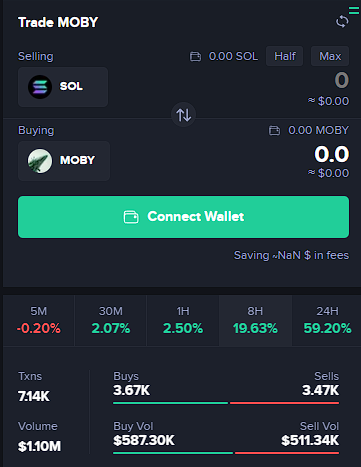
Task: Click the Connect Wallet button
Action: pyautogui.click(x=183, y=217)
